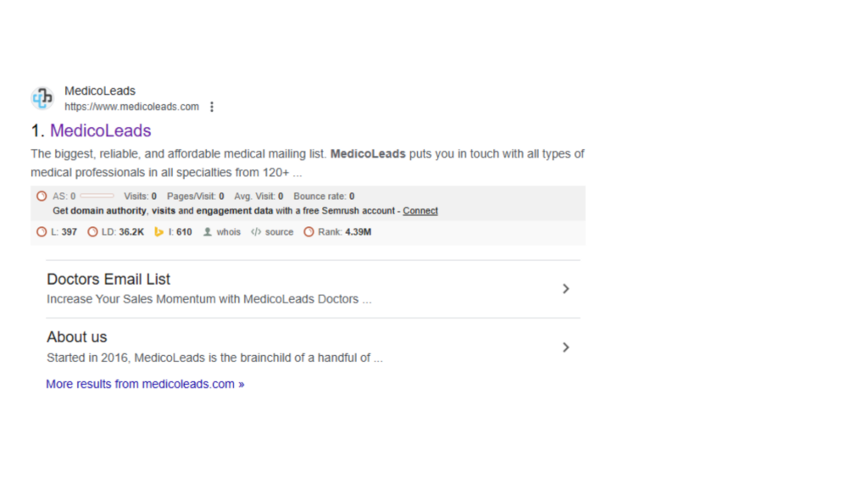The image size is (868, 488).
Task: Click the Semrush circle icon next to AS
Action: click(x=42, y=196)
